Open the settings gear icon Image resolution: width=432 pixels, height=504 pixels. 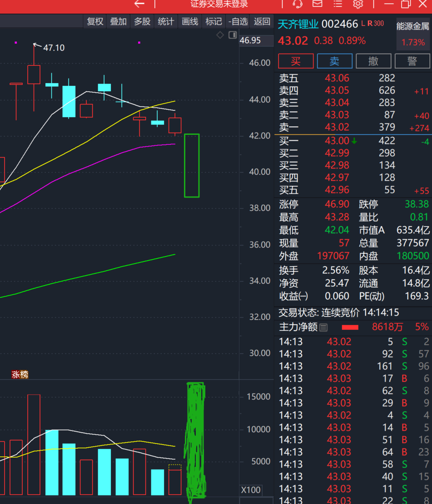point(358,4)
